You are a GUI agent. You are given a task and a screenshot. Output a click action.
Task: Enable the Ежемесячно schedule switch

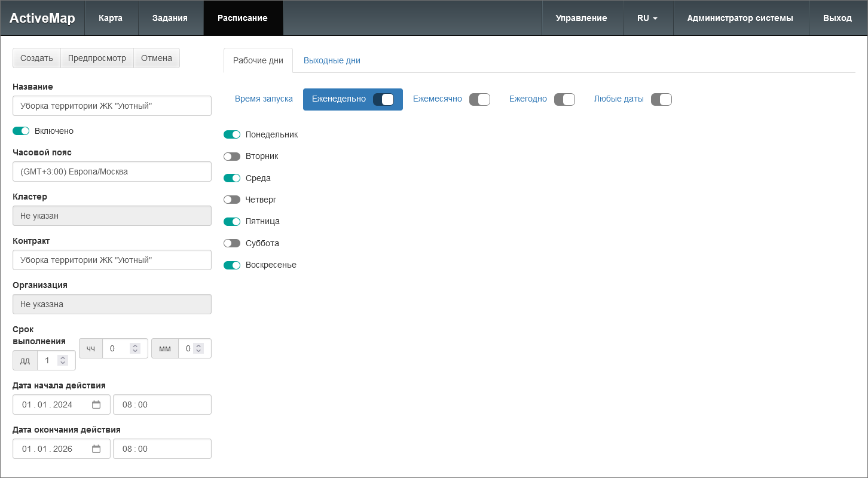click(479, 99)
